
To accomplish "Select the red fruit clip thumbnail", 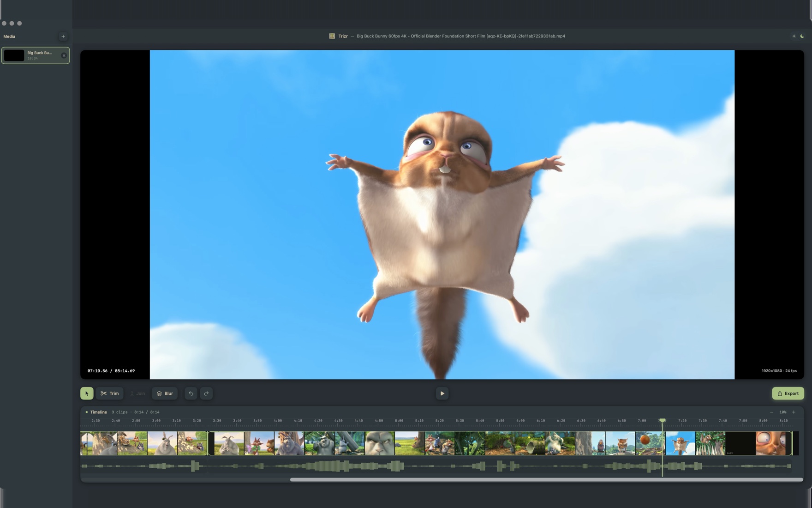I will click(650, 443).
